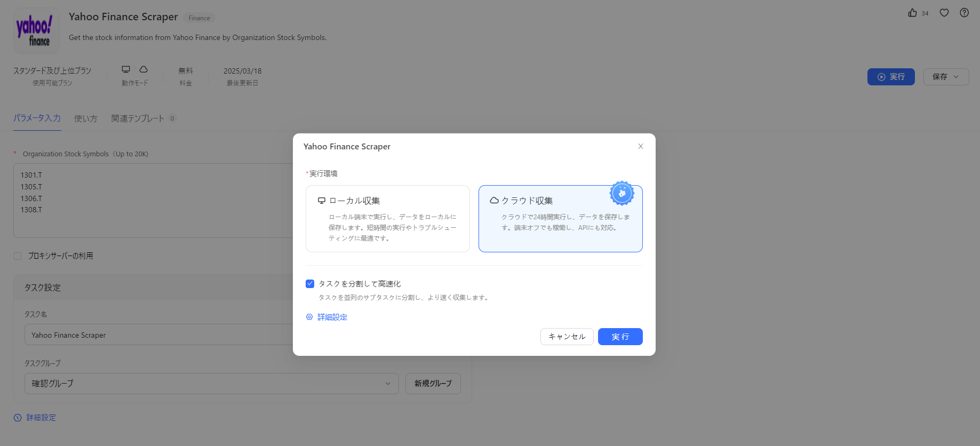Image resolution: width=980 pixels, height=446 pixels.
Task: Click the symbol 1305.T in the list
Action: (x=31, y=187)
